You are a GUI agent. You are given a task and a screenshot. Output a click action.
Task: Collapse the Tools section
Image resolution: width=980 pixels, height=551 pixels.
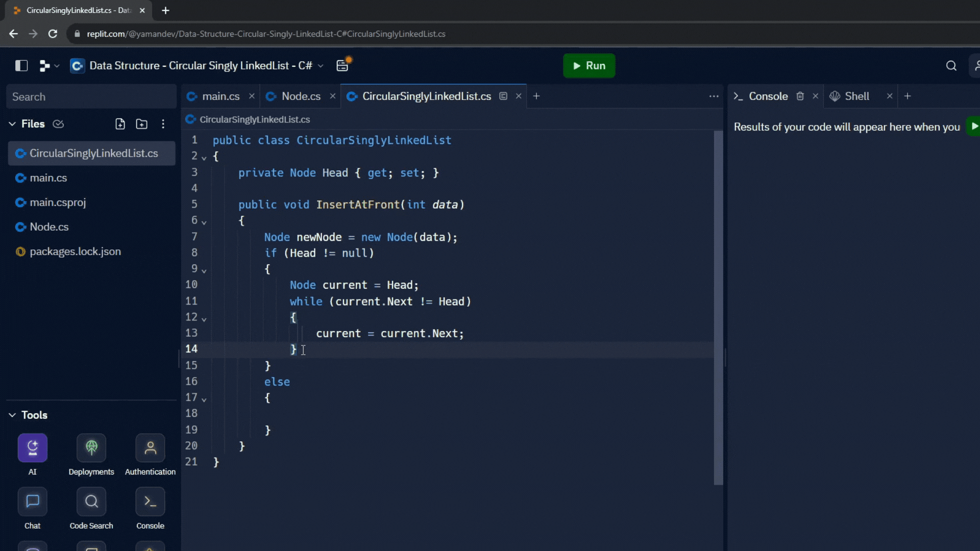point(12,415)
